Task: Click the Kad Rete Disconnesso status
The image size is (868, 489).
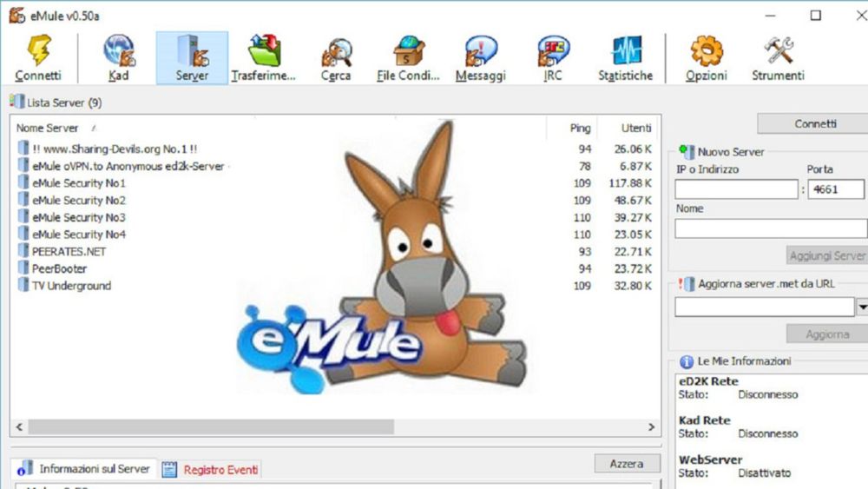Action: 768,433
